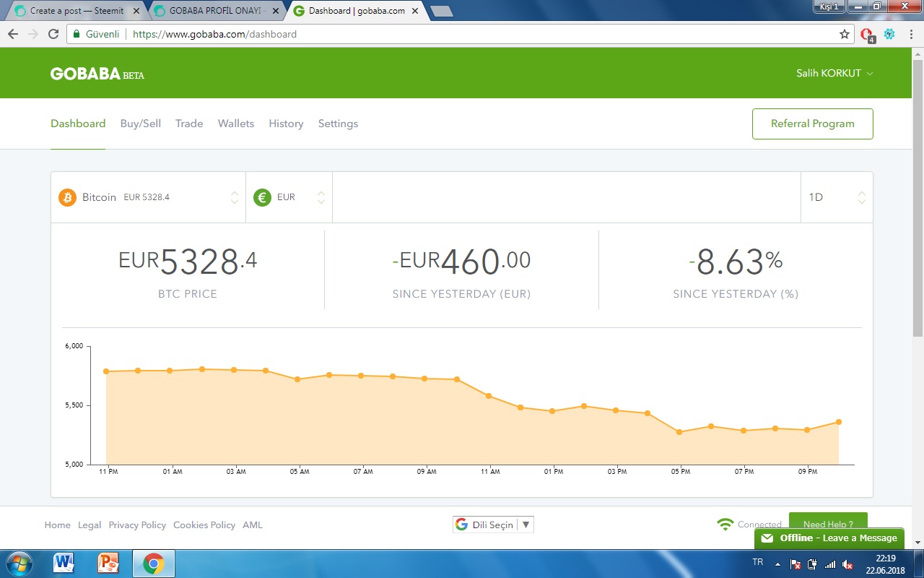Click the envelope icon in Offline chat bar
The width and height of the screenshot is (924, 578).
(767, 538)
